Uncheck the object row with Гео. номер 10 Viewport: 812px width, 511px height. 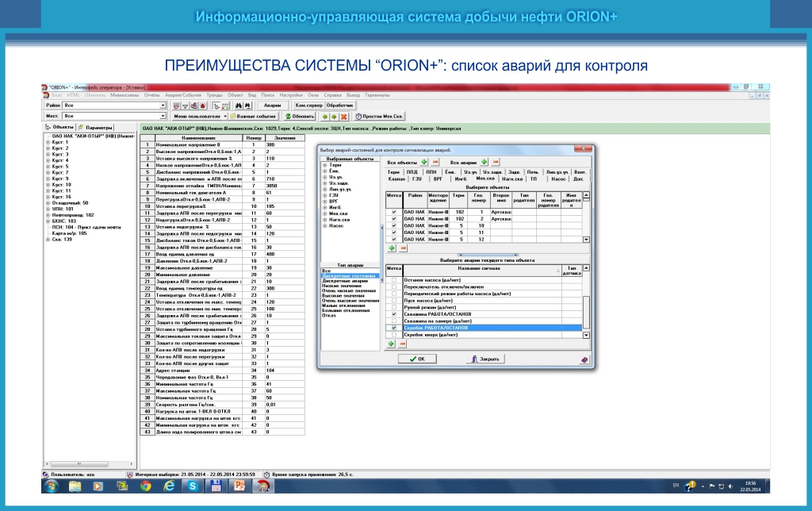click(x=394, y=225)
